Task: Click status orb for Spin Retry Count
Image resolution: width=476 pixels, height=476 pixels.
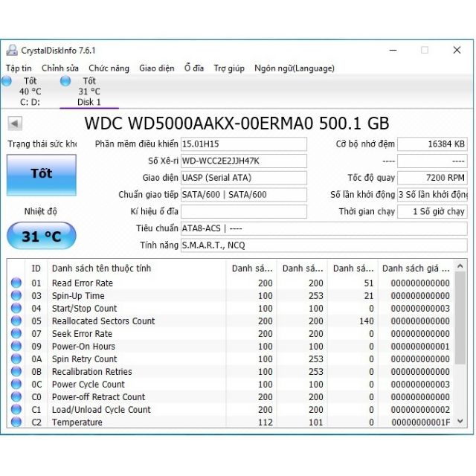Action: (x=16, y=358)
